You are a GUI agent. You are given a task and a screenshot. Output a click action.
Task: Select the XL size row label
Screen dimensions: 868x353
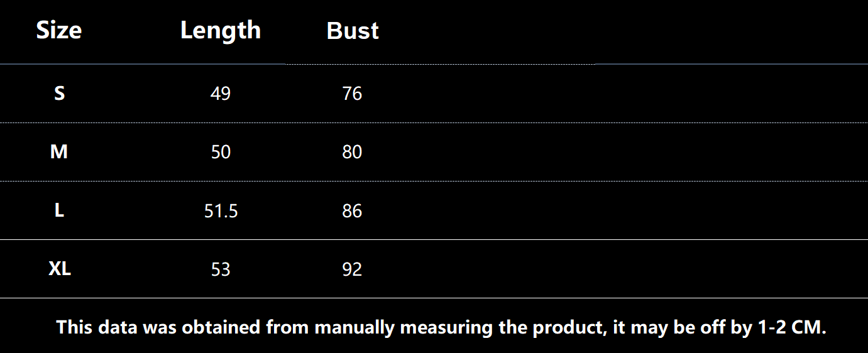60,269
